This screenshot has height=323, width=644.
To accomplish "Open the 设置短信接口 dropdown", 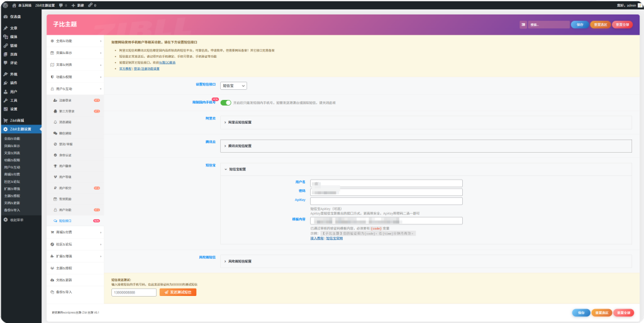I will [x=233, y=85].
